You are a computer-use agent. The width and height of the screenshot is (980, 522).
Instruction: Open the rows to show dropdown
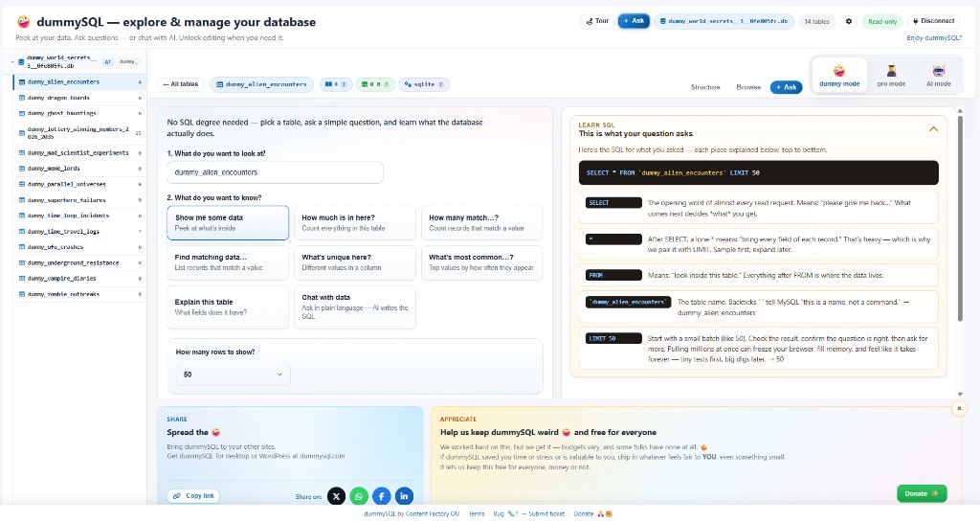tap(234, 374)
